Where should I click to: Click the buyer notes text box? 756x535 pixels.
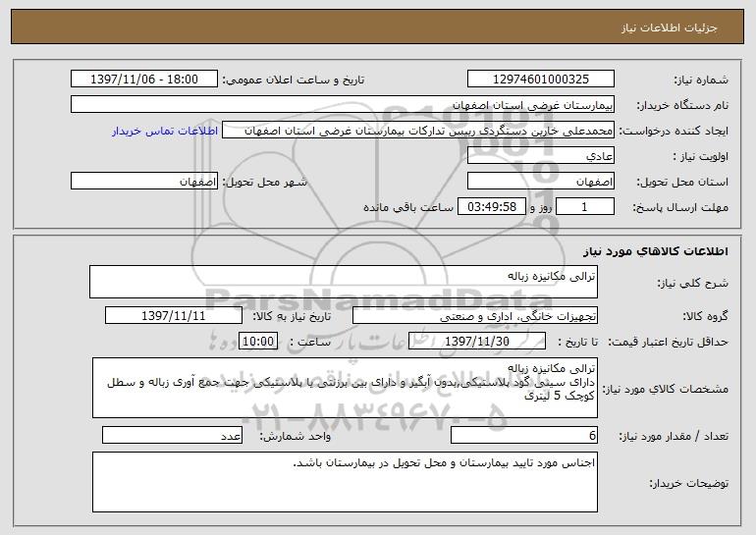tap(345, 482)
